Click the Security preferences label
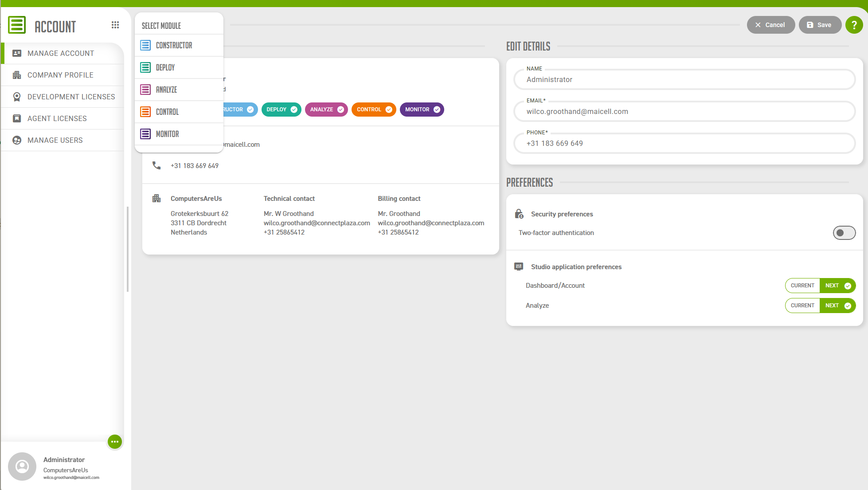 (562, 214)
